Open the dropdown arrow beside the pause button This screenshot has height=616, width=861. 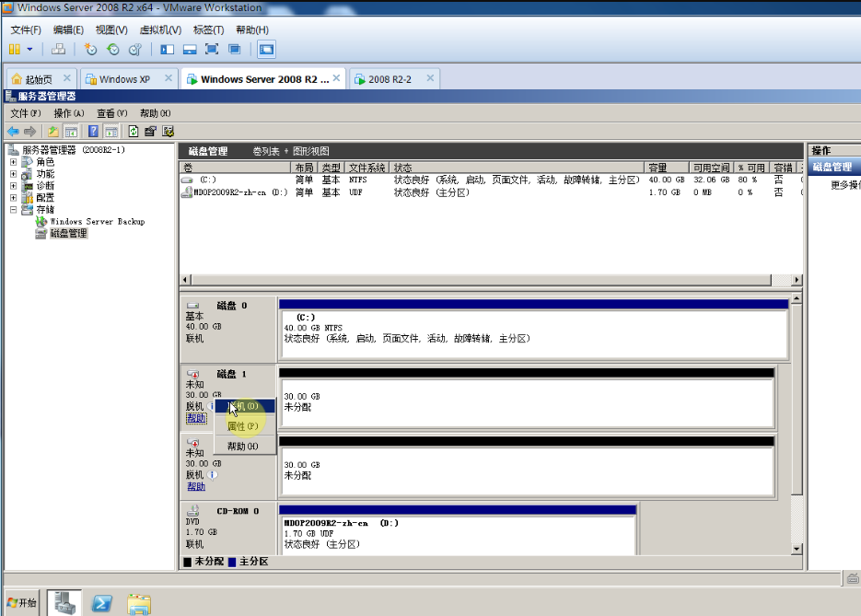pyautogui.click(x=29, y=50)
